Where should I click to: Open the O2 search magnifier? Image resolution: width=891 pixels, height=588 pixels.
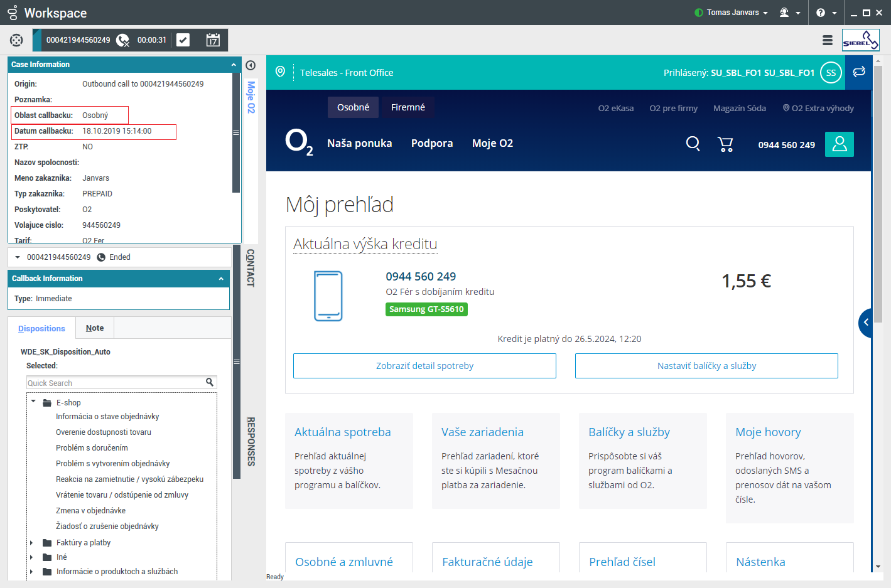click(x=693, y=144)
